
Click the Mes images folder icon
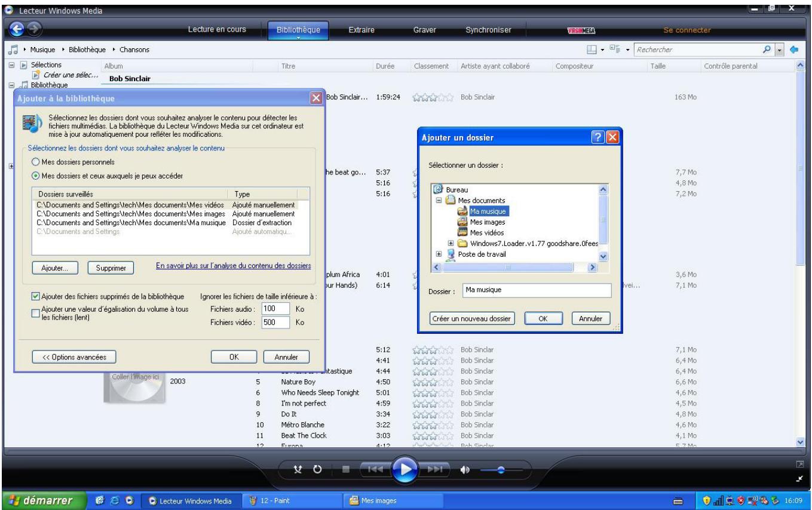[462, 222]
